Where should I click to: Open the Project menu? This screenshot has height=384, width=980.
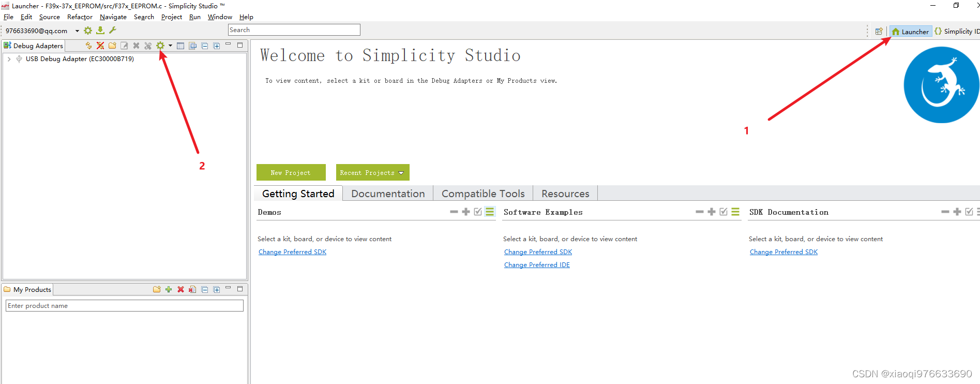(172, 17)
